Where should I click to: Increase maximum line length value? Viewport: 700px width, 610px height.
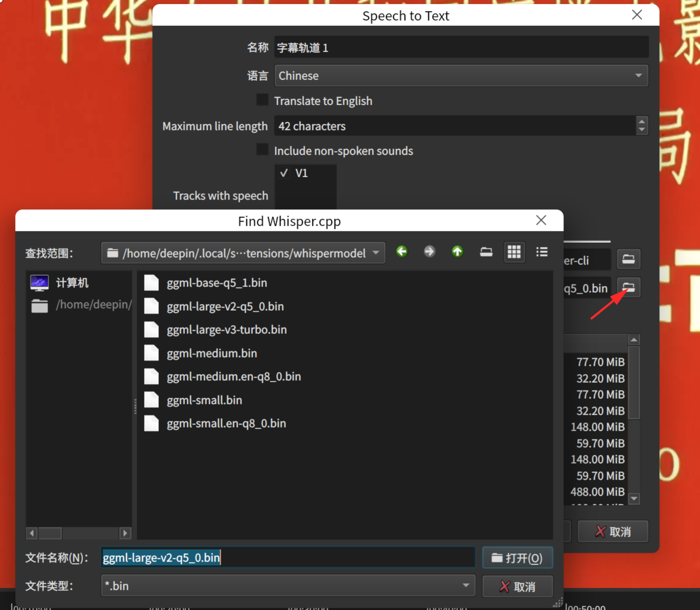[x=642, y=121]
